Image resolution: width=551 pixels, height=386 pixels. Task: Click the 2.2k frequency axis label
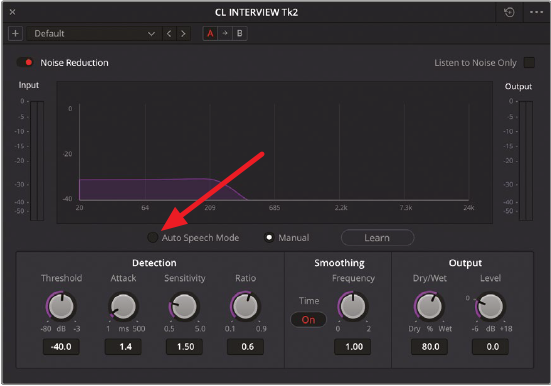341,208
